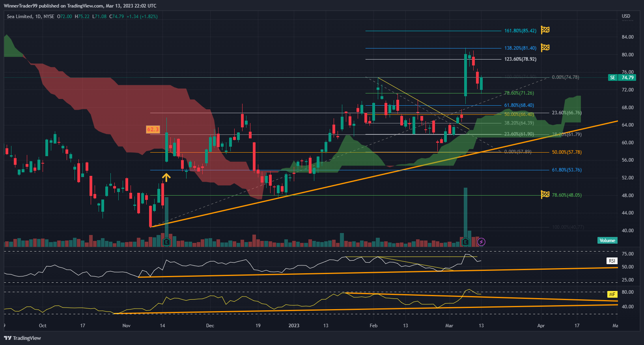This screenshot has height=345, width=644.
Task: Click the RSI indicator label
Action: (612, 261)
